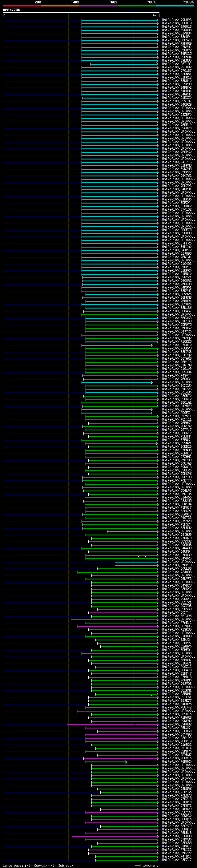The height and width of the screenshot is (868, 197).
Task: Select hit UniRef100_O14466
Action: (177, 497)
